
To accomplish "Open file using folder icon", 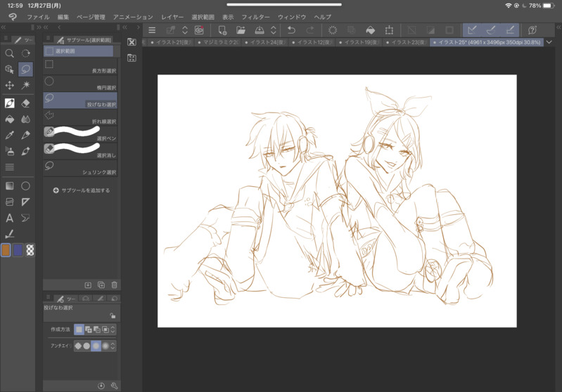I will click(241, 30).
